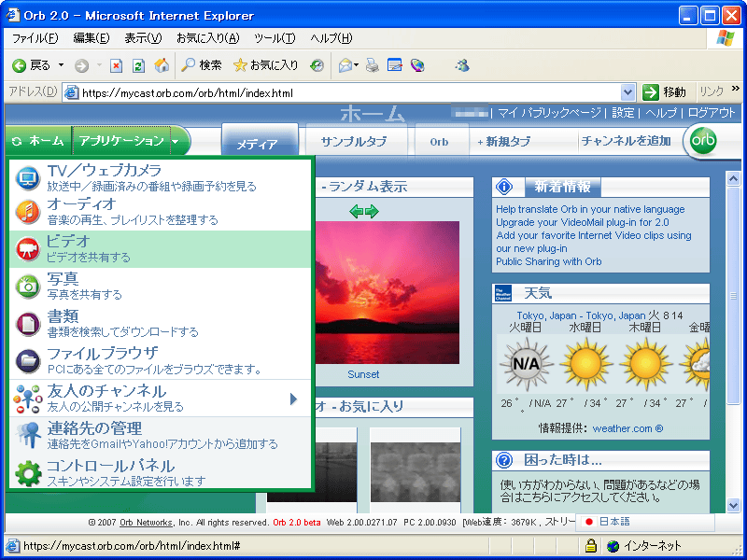Click the page scrollbar down arrow
Viewport: 747px width, 560px height.
coord(733,505)
